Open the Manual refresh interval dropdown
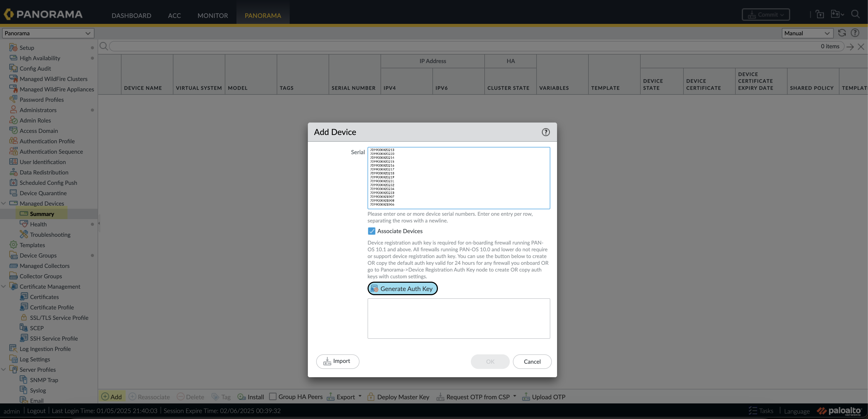 click(807, 33)
